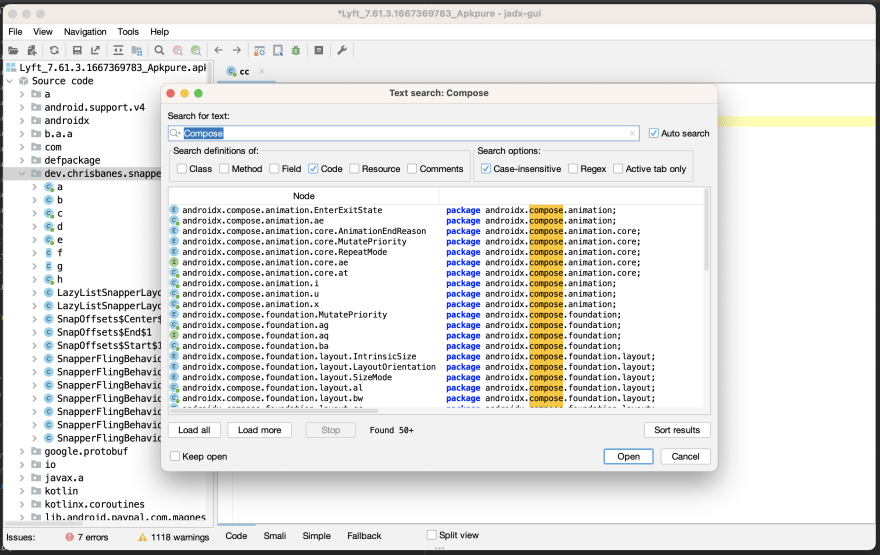The height and width of the screenshot is (555, 880).
Task: Open the Help menu
Action: click(159, 32)
